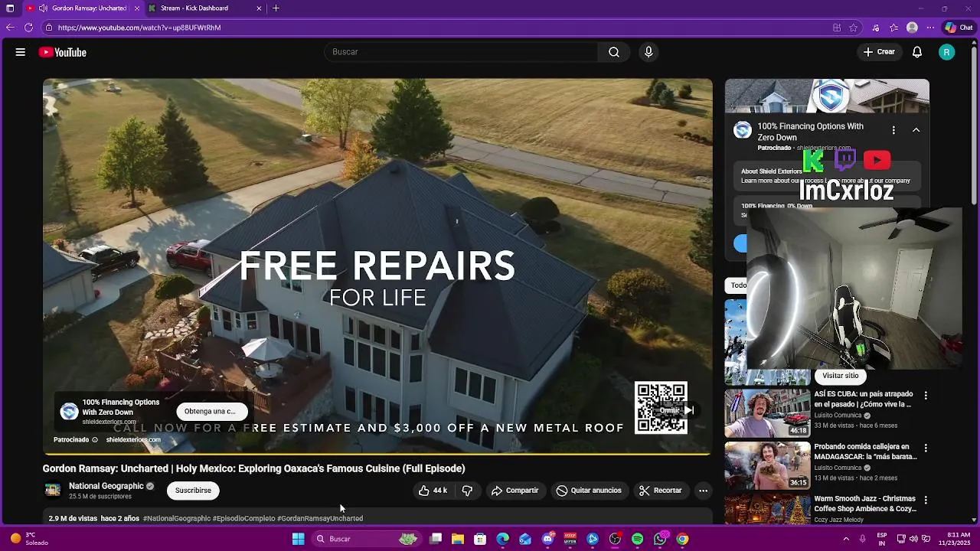Open the National Geographic channel name
Viewport: 980px width, 551px height.
[x=106, y=486]
